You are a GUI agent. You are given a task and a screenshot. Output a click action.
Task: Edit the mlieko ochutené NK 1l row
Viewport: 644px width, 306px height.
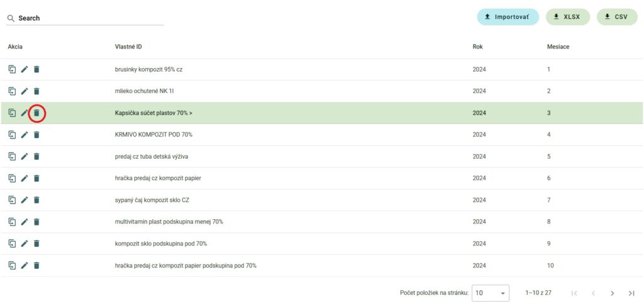pos(25,91)
